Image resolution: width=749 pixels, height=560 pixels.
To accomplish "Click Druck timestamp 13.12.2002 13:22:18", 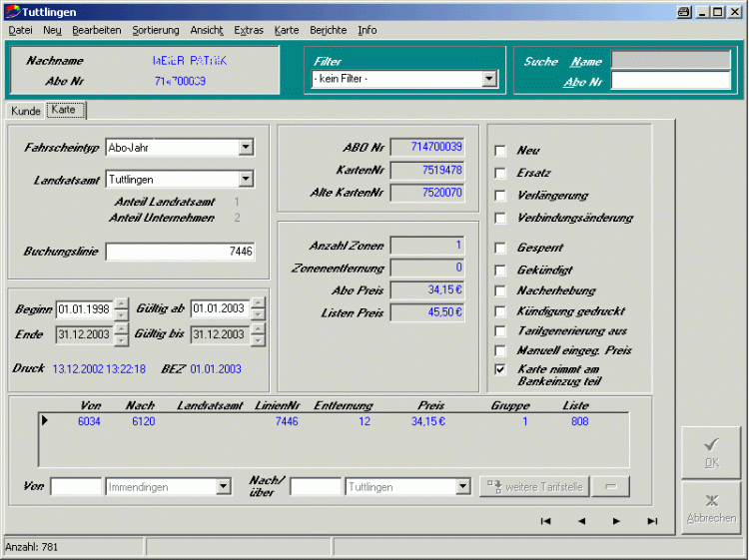I will click(x=99, y=369).
